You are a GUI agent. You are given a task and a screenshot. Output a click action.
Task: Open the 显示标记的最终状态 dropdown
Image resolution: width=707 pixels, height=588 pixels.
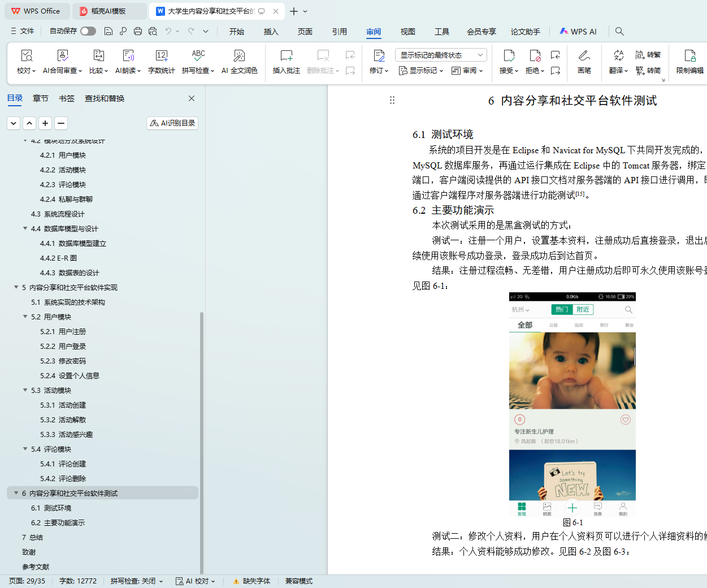tap(441, 55)
